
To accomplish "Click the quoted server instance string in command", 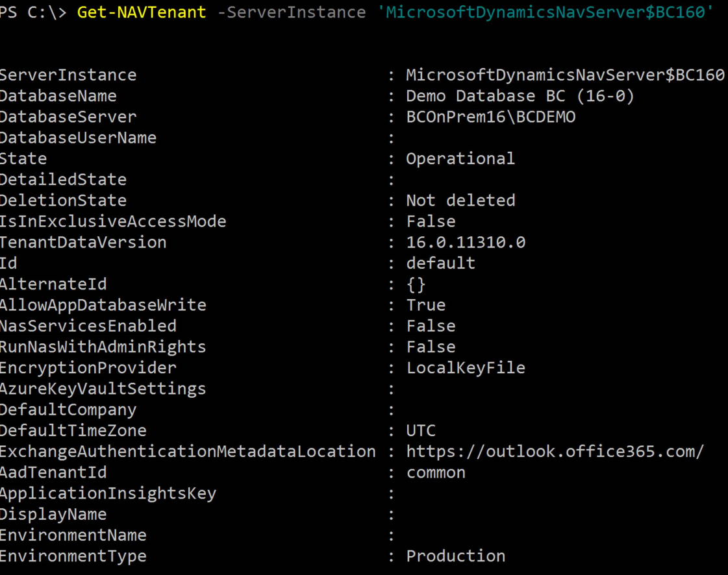I will click(545, 12).
